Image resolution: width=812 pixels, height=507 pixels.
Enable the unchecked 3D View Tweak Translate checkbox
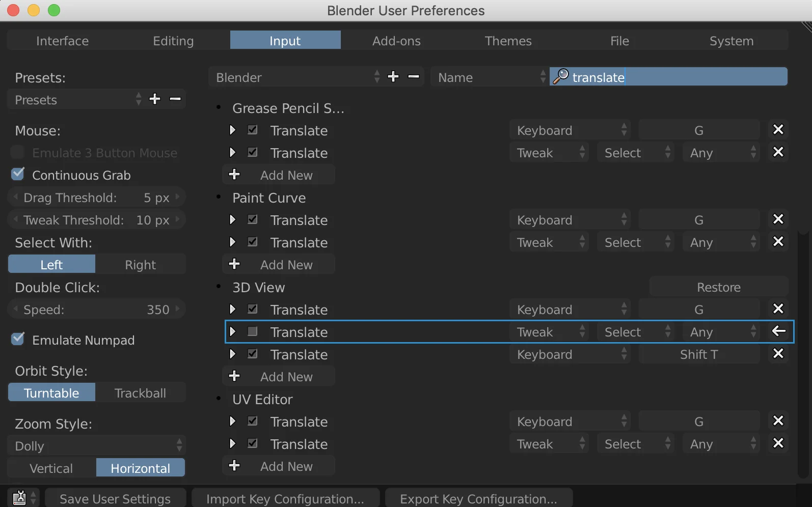253,331
